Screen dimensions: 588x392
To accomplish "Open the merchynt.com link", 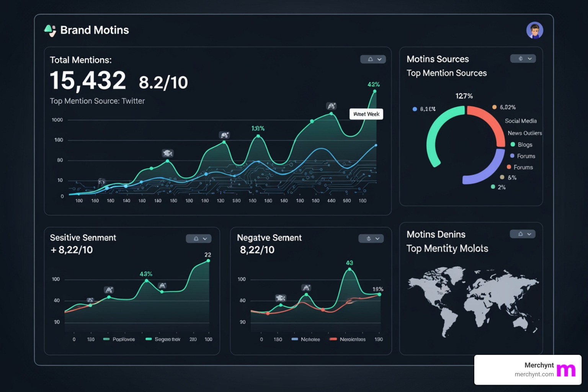I will click(x=535, y=375).
